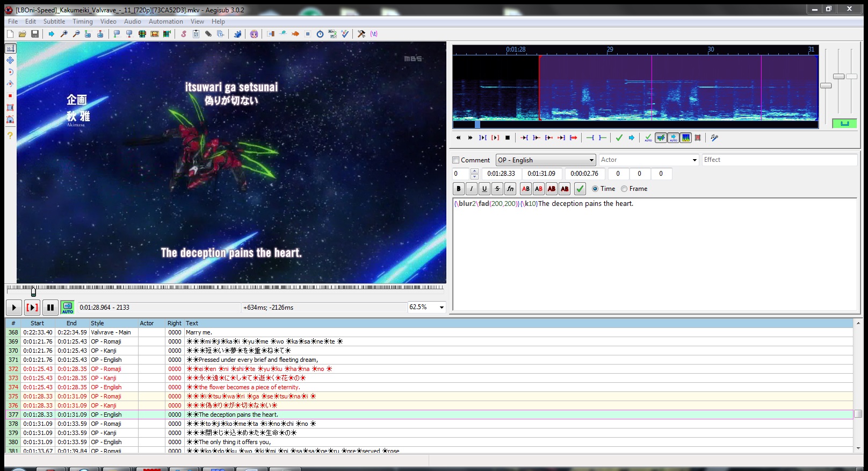The width and height of the screenshot is (868, 471).
Task: Save subtitles using the floppy disk icon
Action: pyautogui.click(x=35, y=34)
